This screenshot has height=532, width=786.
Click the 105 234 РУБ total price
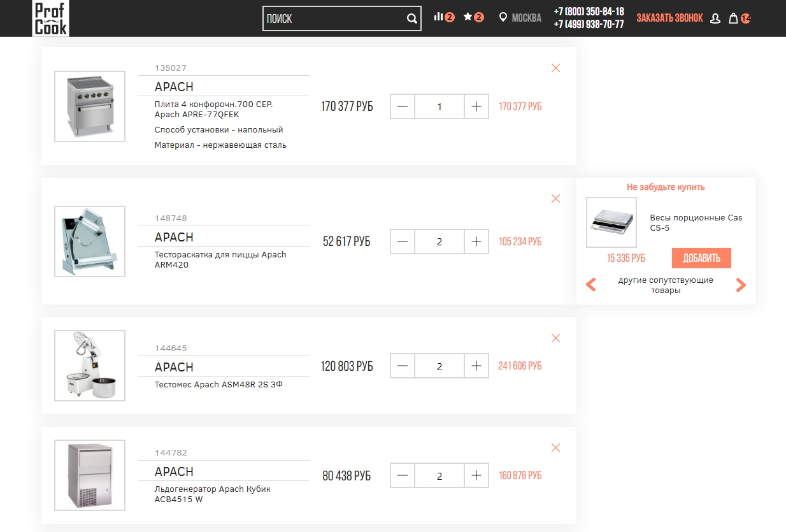tap(520, 241)
